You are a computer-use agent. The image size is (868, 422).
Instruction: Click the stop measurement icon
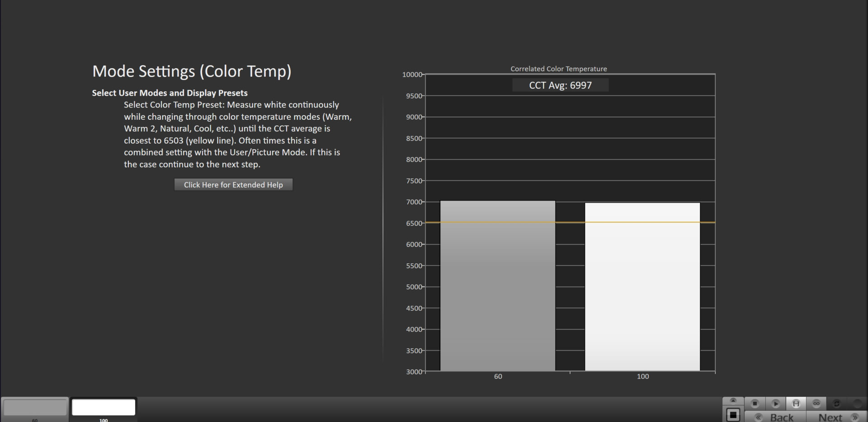(755, 403)
